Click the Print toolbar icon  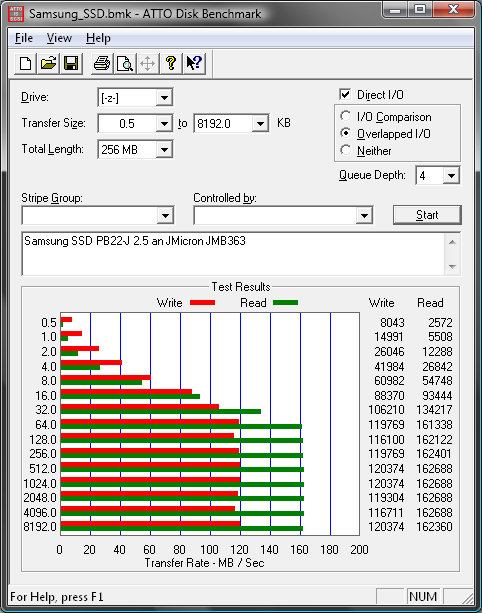102,63
